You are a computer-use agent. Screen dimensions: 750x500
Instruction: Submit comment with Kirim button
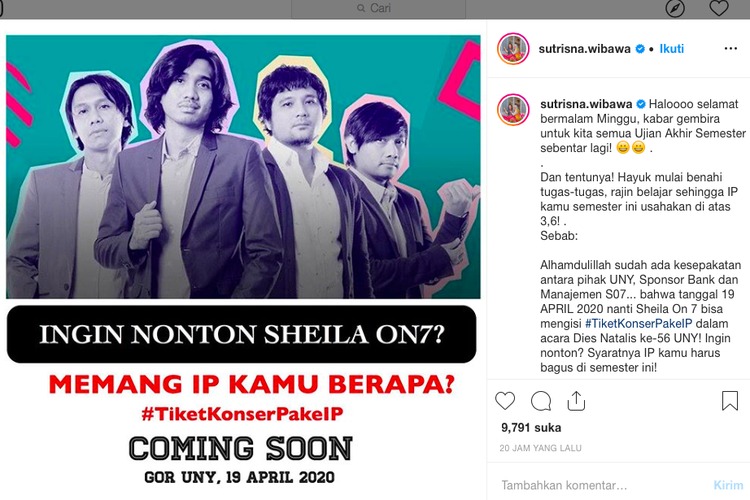(x=728, y=485)
